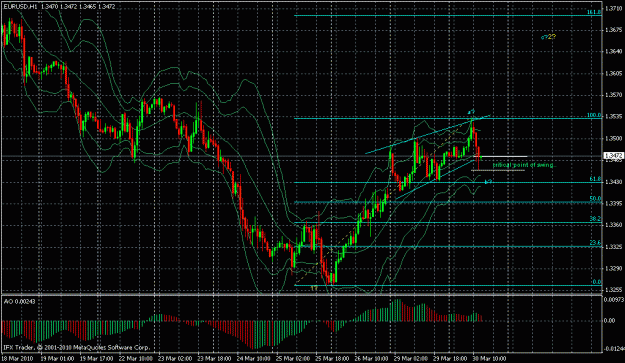Image resolution: width=625 pixels, height=363 pixels.
Task: Click the 1.3675 price axis label
Action: coord(614,30)
